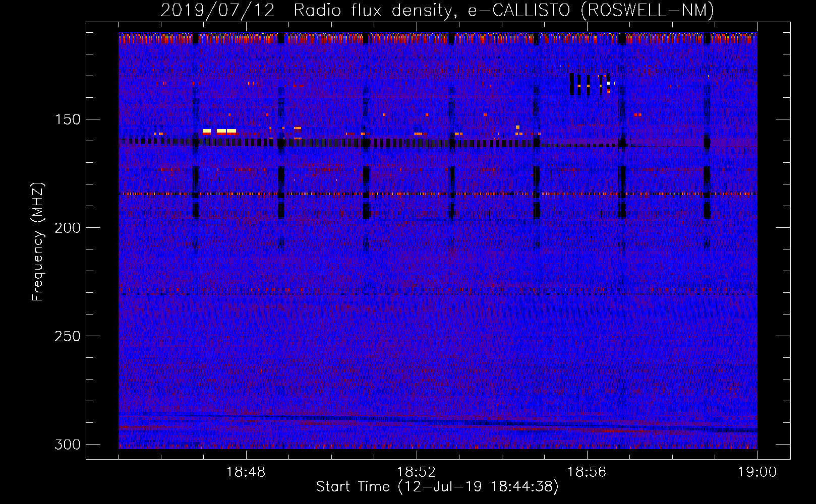Click the black striped cluster near 18:56

click(x=590, y=84)
